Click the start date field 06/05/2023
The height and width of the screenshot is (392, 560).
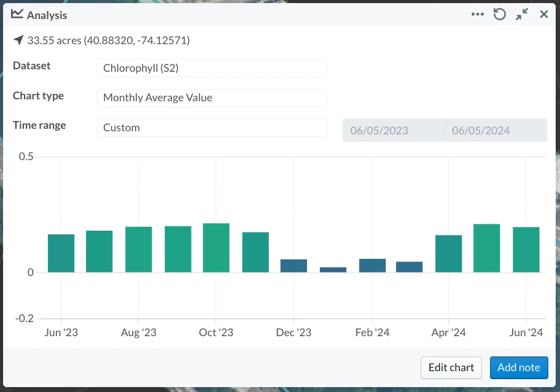394,130
